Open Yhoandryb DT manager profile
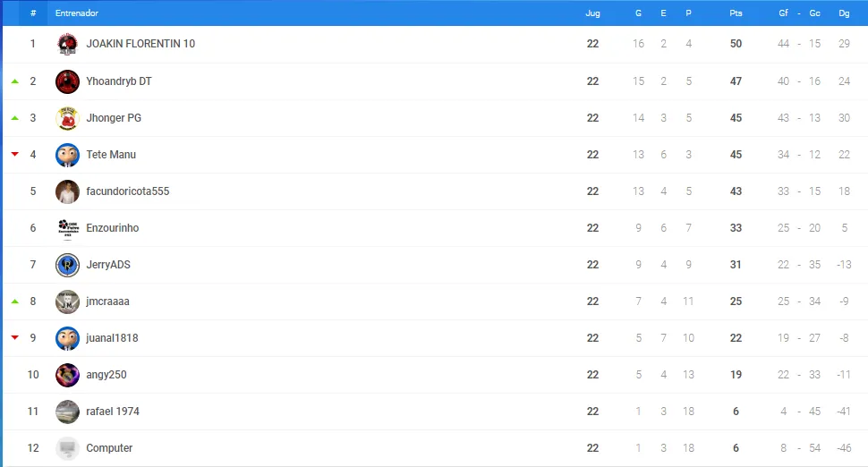 click(119, 81)
